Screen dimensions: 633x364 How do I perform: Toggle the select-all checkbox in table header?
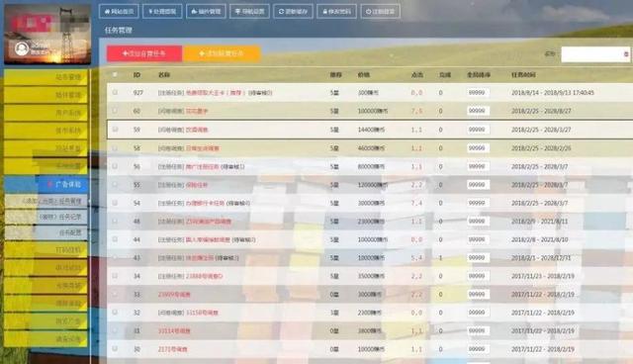pyautogui.click(x=115, y=74)
